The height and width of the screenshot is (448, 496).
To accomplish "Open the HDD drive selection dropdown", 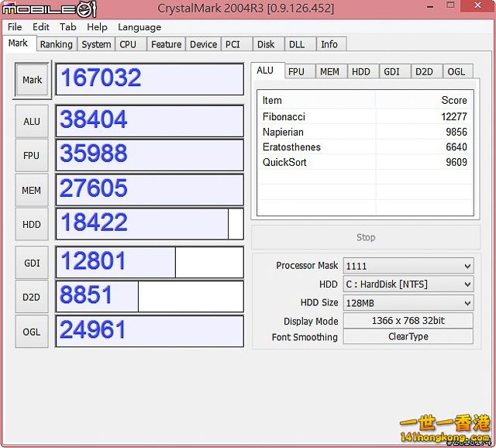I will tap(408, 284).
